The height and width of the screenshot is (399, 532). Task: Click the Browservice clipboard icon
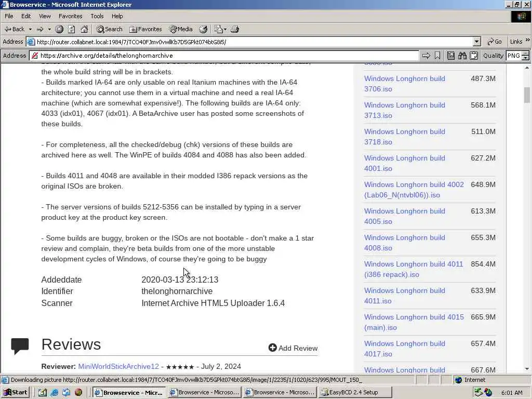click(x=474, y=56)
